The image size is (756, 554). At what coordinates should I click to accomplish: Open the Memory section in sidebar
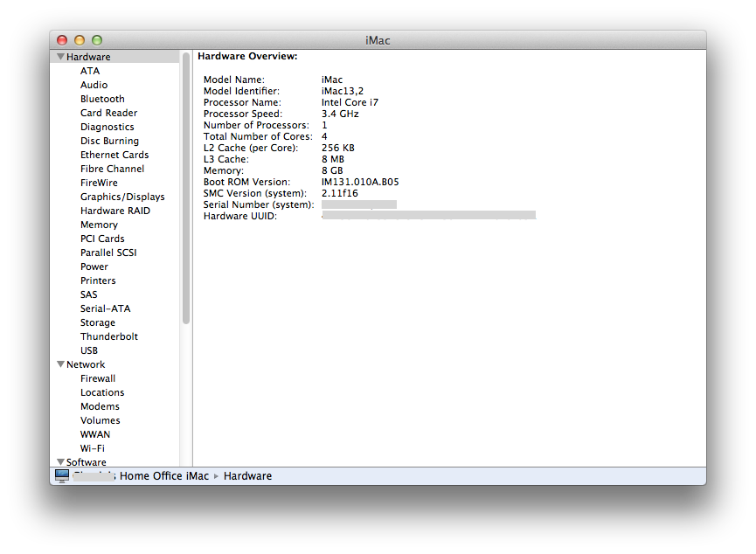99,225
